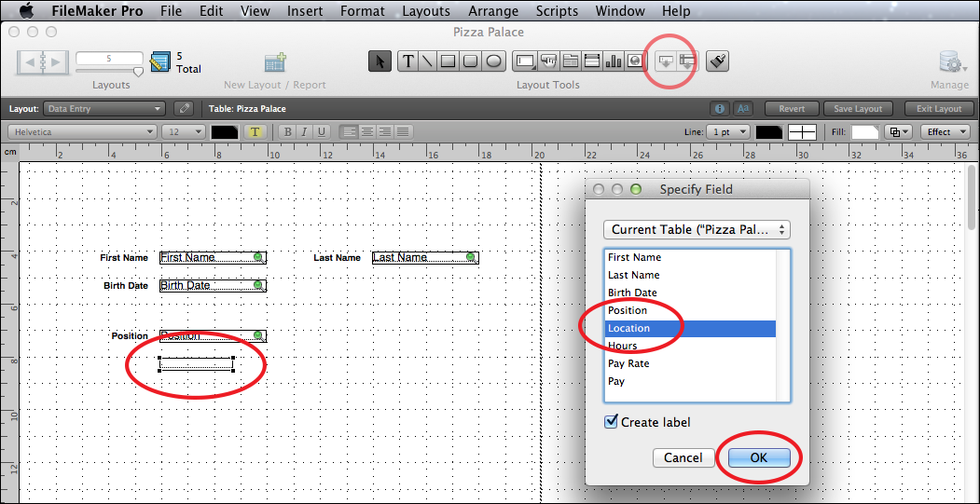Click the Cancel button

pos(683,457)
